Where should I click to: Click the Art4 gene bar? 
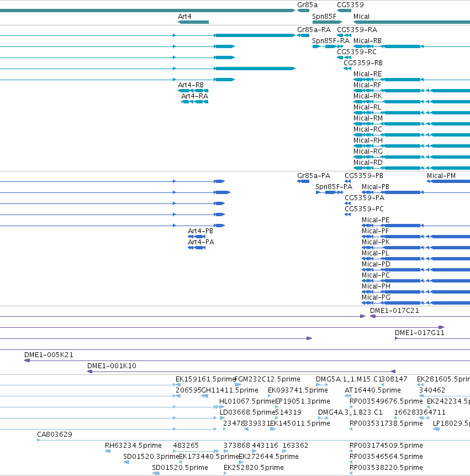(193, 22)
